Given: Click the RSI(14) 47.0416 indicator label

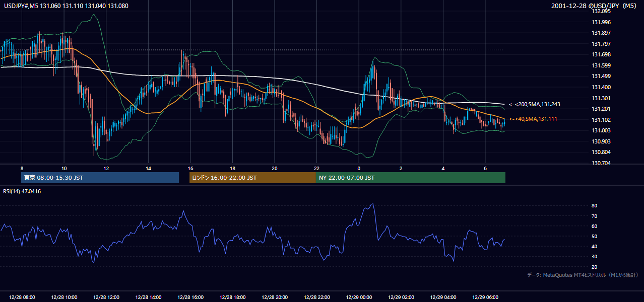Looking at the screenshot, I should (x=22, y=191).
